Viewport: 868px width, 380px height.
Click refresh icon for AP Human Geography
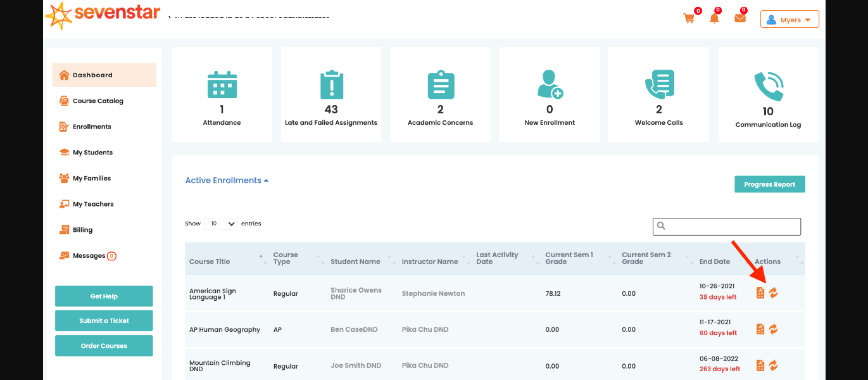pyautogui.click(x=774, y=329)
